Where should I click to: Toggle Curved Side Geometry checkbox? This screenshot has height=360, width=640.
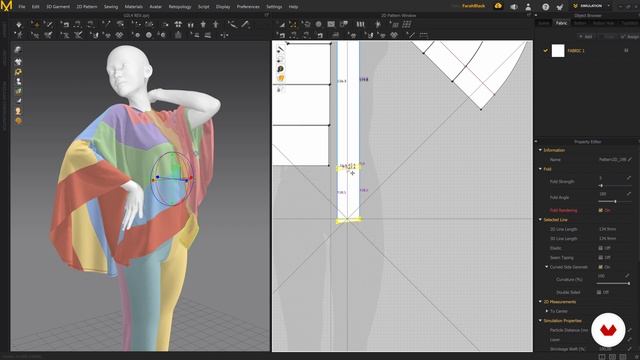click(x=600, y=267)
